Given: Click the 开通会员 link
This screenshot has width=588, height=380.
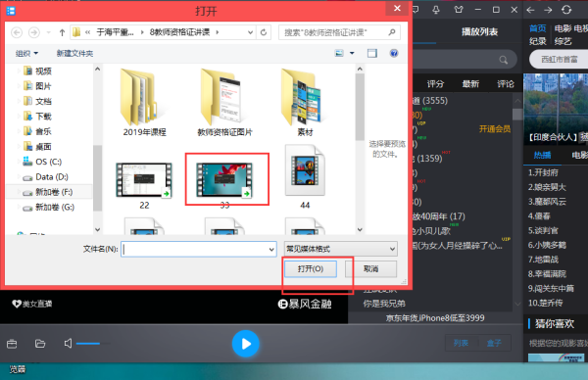Looking at the screenshot, I should (495, 129).
